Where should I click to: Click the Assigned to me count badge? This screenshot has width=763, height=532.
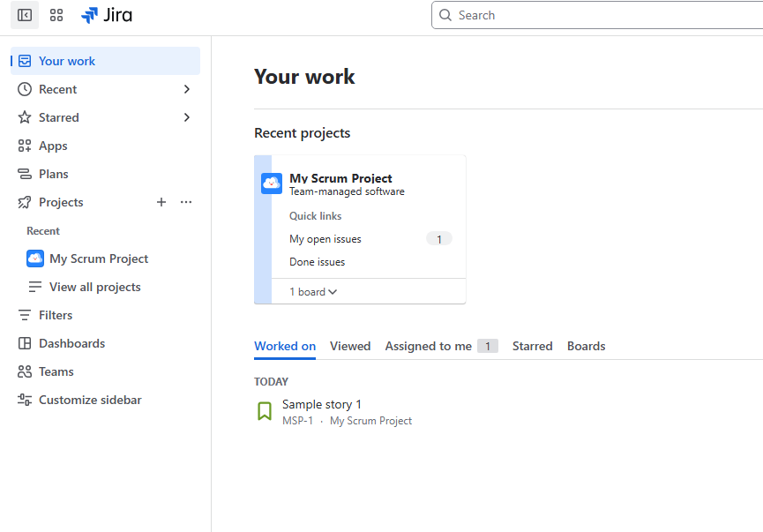(x=488, y=346)
